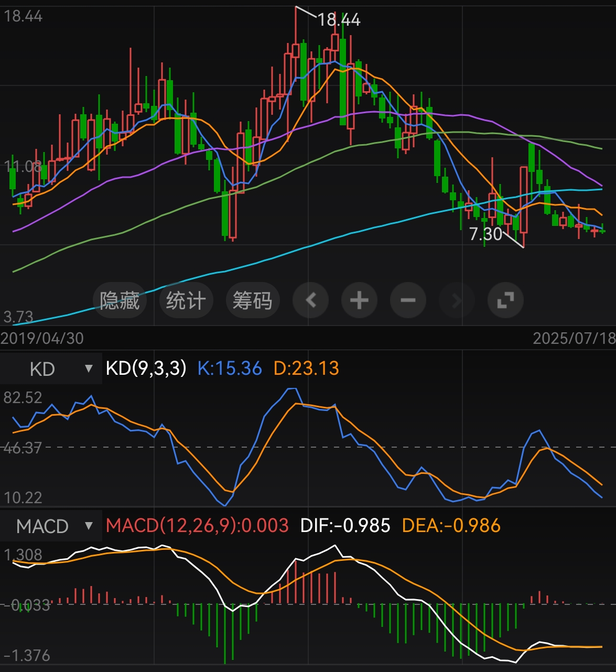Zoom out with the minus icon
Viewport: 616px width, 672px height.
(408, 300)
